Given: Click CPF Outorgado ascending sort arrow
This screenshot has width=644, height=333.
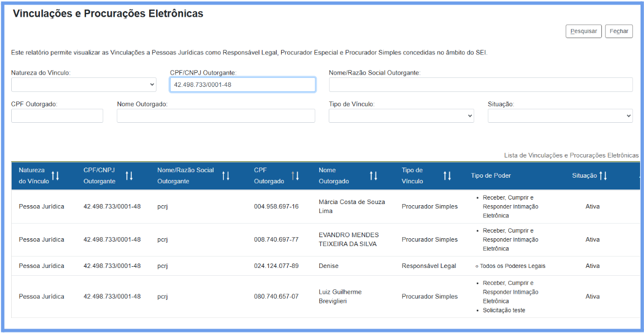Looking at the screenshot, I should pos(293,176).
